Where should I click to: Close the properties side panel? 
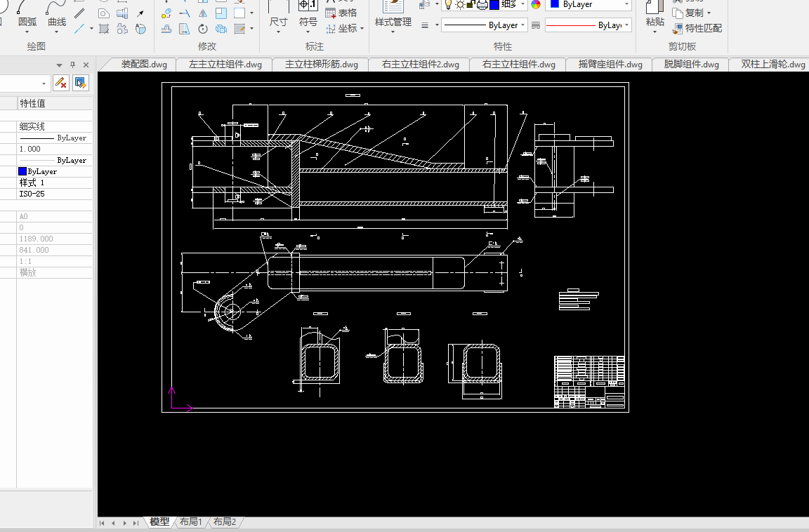(x=86, y=65)
